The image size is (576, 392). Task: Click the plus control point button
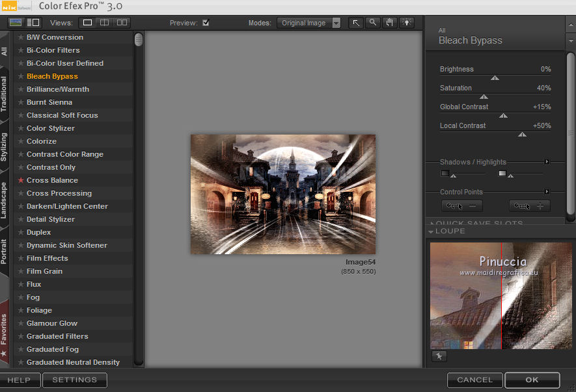[x=529, y=206]
